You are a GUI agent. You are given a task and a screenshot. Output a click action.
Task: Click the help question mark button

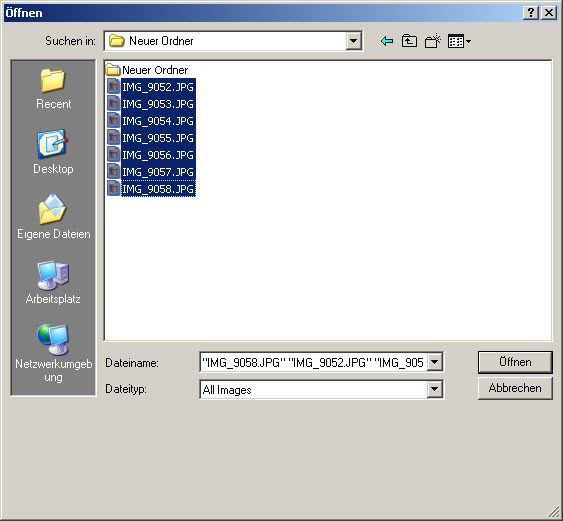tap(531, 13)
